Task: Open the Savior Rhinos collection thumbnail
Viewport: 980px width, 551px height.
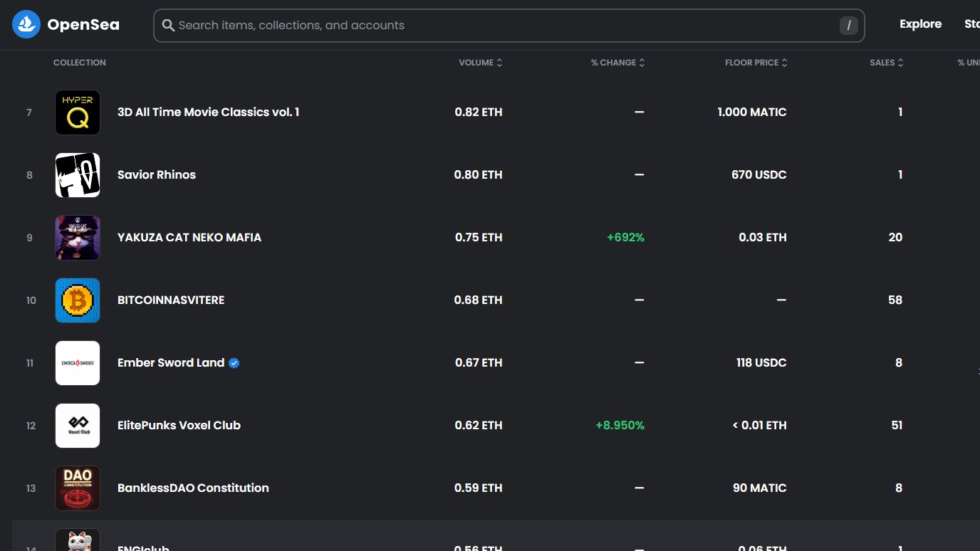Action: click(78, 175)
